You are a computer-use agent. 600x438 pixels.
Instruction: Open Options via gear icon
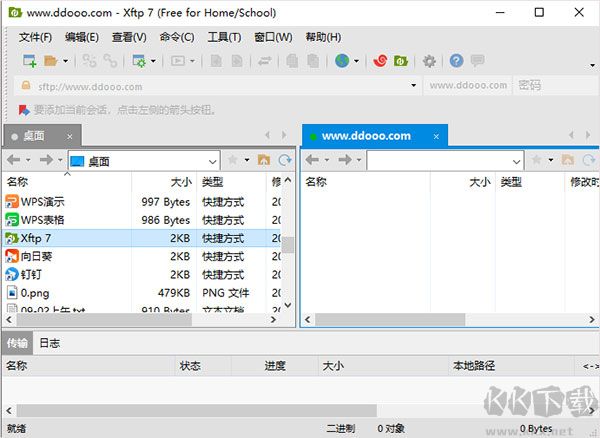[429, 61]
